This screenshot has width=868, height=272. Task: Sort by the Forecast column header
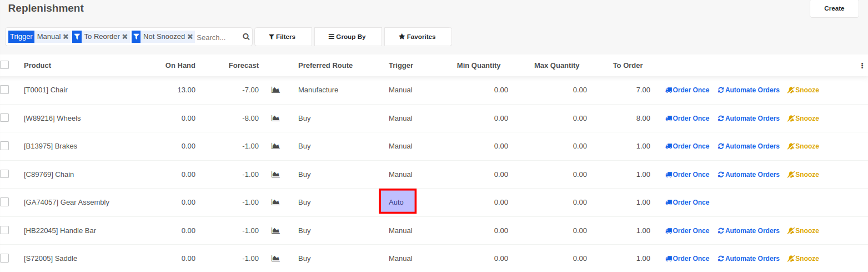[x=243, y=66]
